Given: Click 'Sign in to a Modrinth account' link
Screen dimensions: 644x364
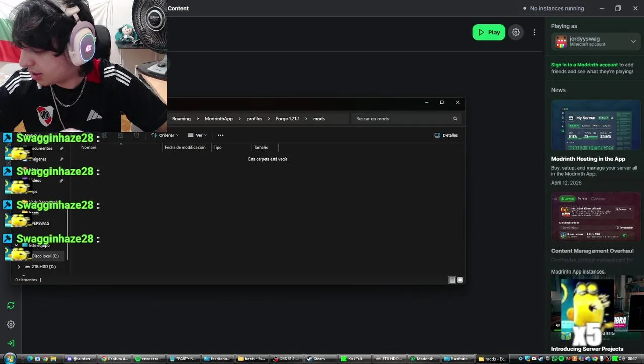Looking at the screenshot, I should (584, 65).
